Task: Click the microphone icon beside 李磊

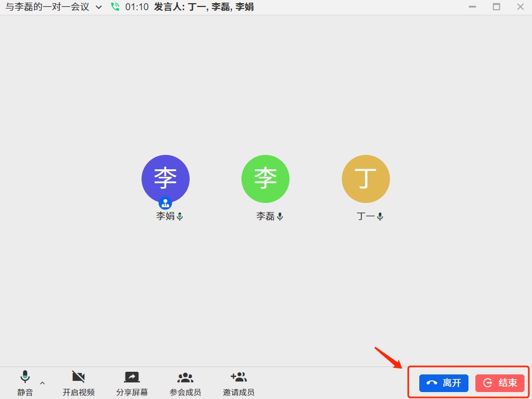Action: click(x=280, y=216)
